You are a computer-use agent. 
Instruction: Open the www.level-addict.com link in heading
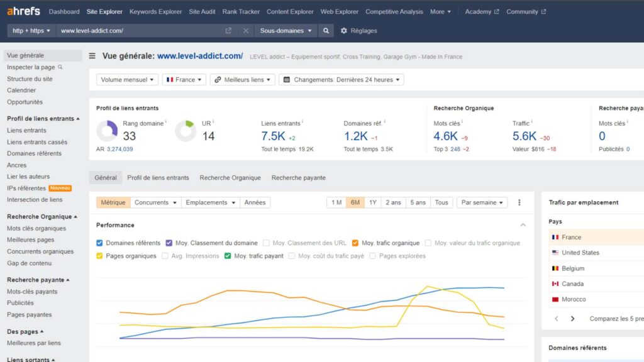pos(200,56)
